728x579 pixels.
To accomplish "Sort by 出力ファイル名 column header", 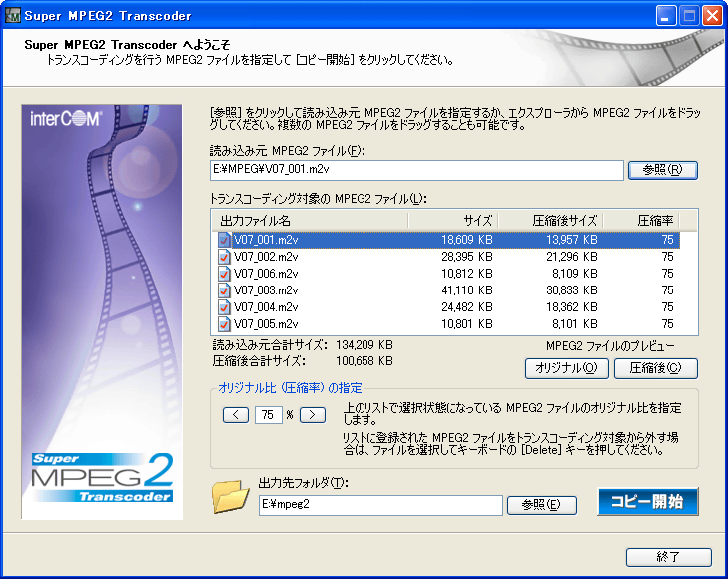I will click(310, 220).
